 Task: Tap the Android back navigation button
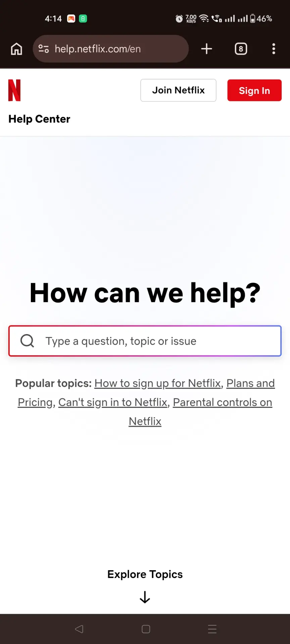pyautogui.click(x=79, y=629)
